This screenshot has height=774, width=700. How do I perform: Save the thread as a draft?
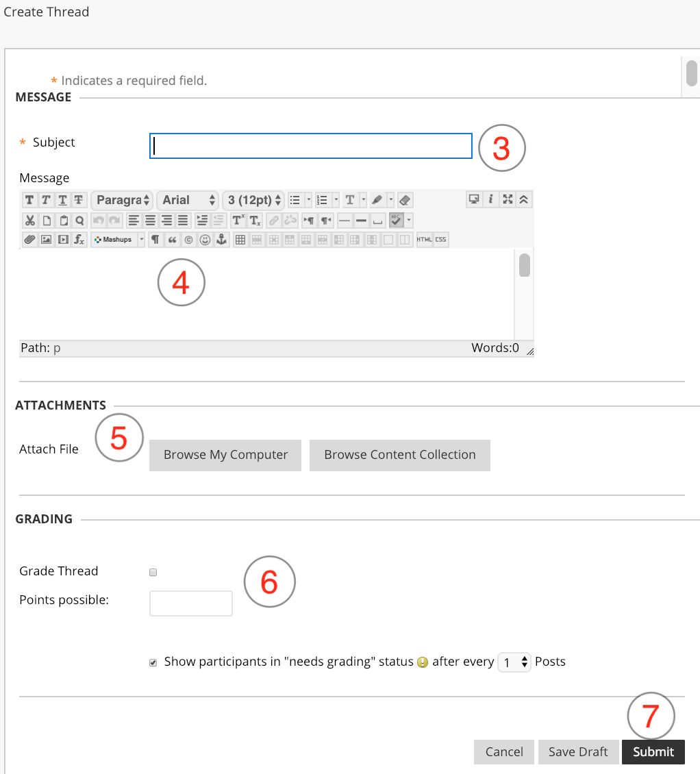tap(578, 751)
